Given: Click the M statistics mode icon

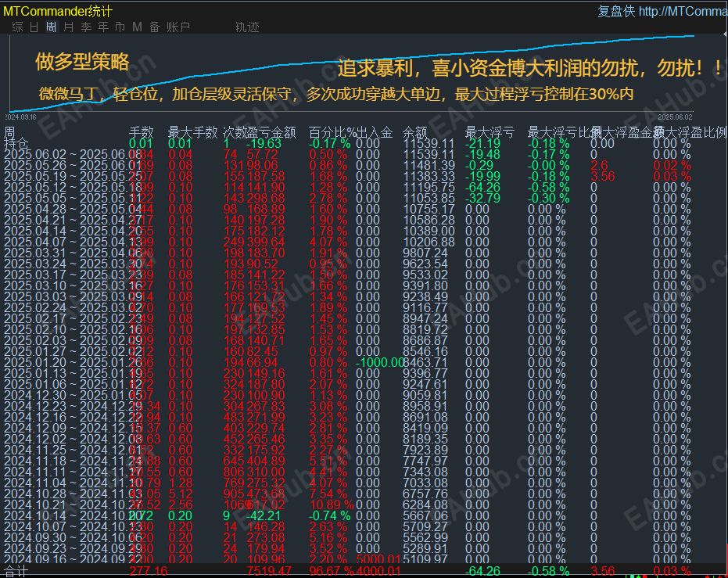Looking at the screenshot, I should click(138, 26).
